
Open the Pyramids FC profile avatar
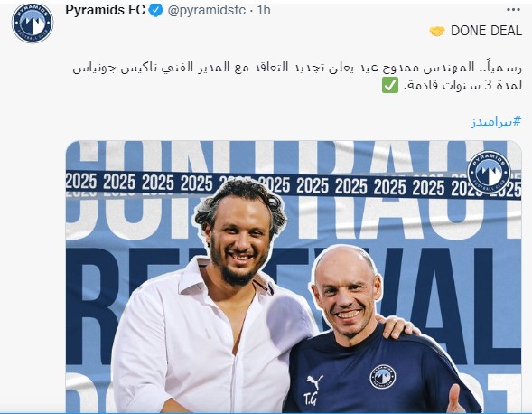33,24
